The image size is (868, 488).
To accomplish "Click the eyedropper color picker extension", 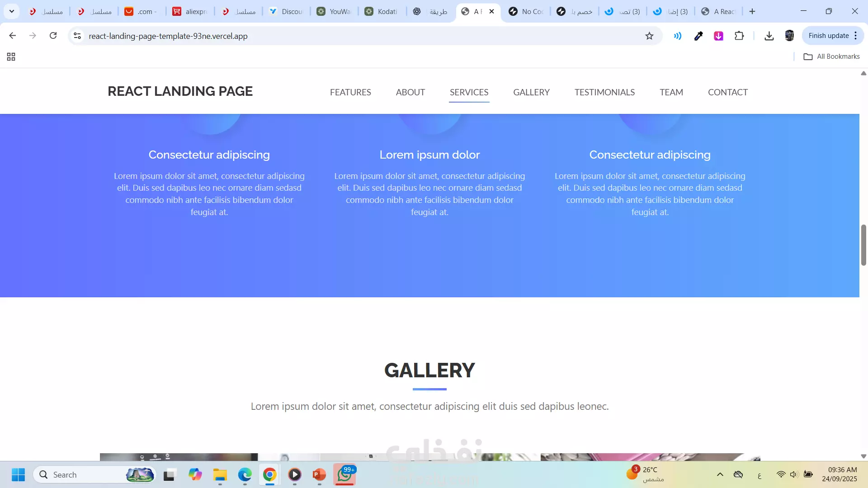I will tap(698, 36).
